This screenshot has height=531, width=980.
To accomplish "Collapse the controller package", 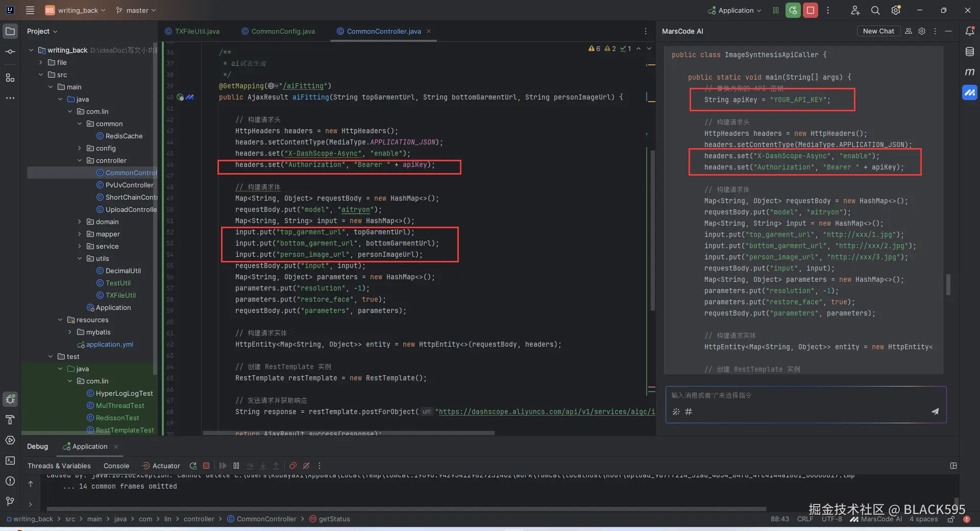I will click(80, 160).
